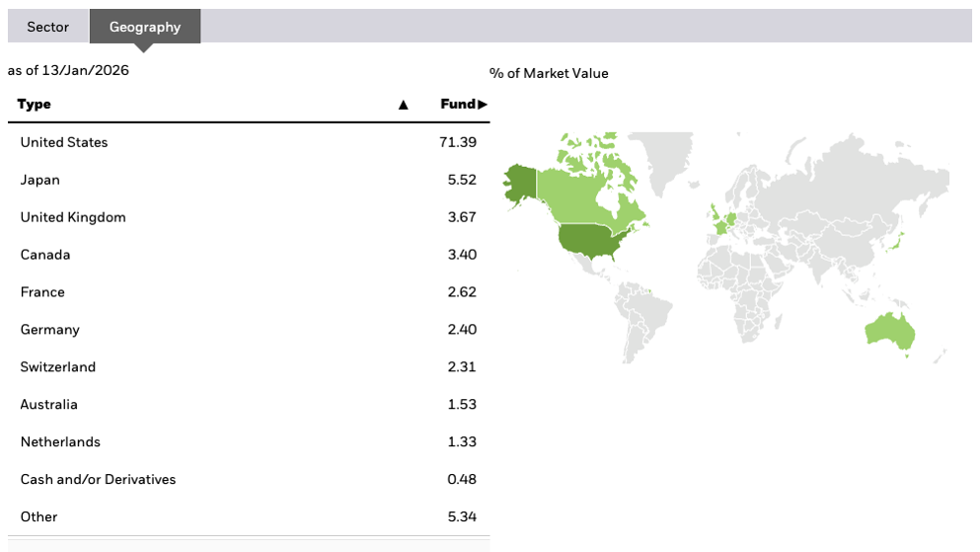This screenshot has width=980, height=552.
Task: Select the Japan row in the table
Action: point(40,180)
